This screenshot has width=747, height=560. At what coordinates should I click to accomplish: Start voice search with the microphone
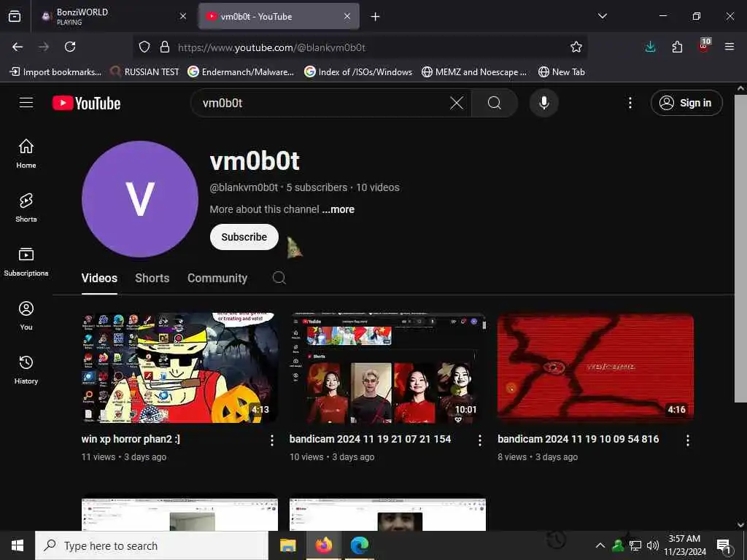(543, 103)
